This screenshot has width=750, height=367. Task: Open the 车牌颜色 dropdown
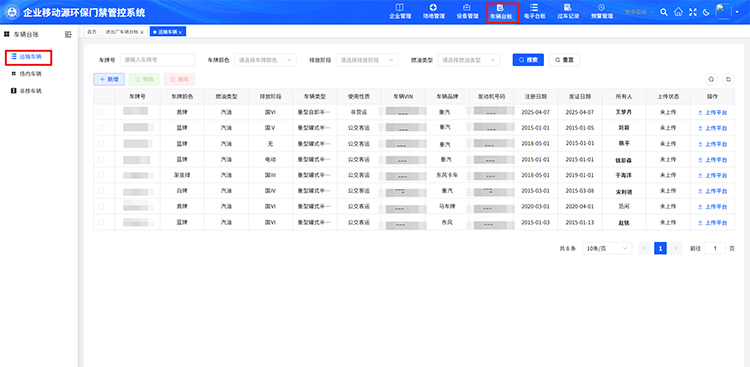click(265, 60)
